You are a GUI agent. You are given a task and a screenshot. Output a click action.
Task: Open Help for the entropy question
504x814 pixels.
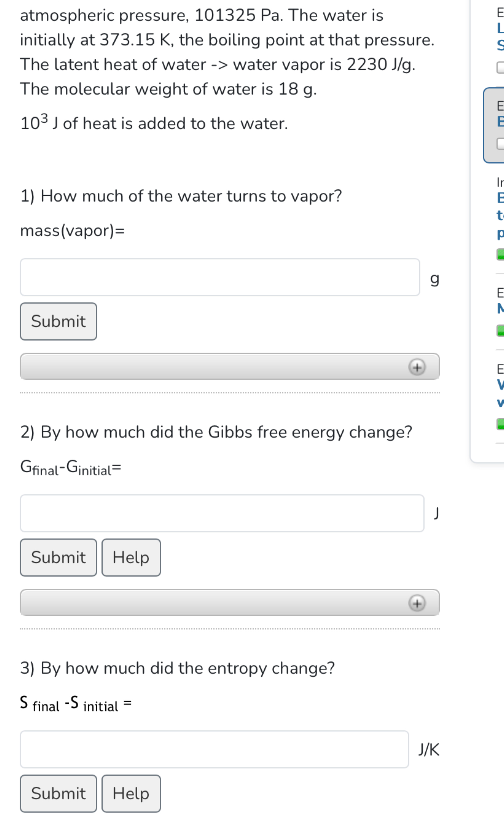131,794
